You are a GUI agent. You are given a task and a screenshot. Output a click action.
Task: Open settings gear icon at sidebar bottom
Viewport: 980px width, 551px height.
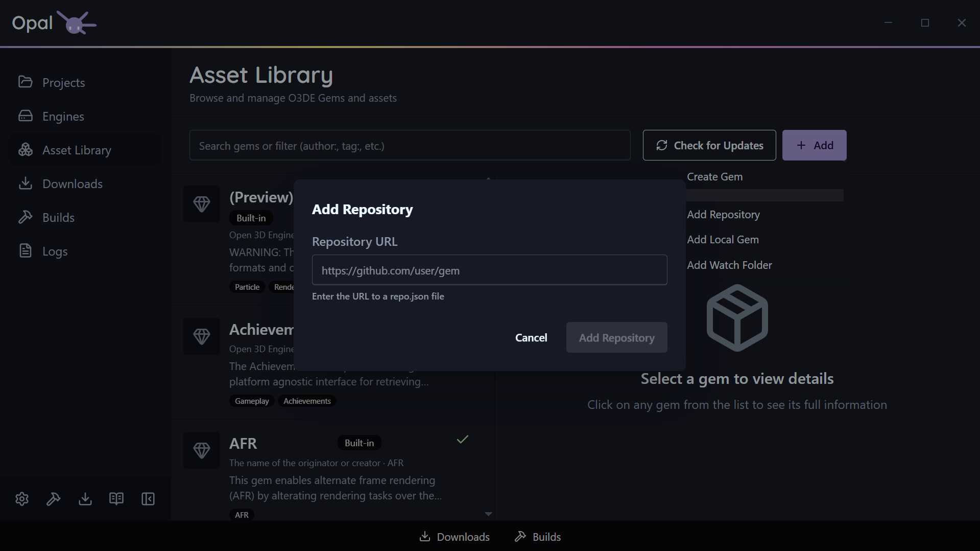point(22,499)
